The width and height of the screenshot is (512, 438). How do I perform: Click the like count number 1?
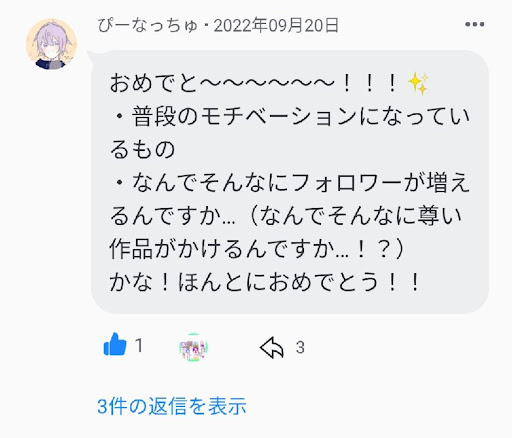tap(139, 345)
